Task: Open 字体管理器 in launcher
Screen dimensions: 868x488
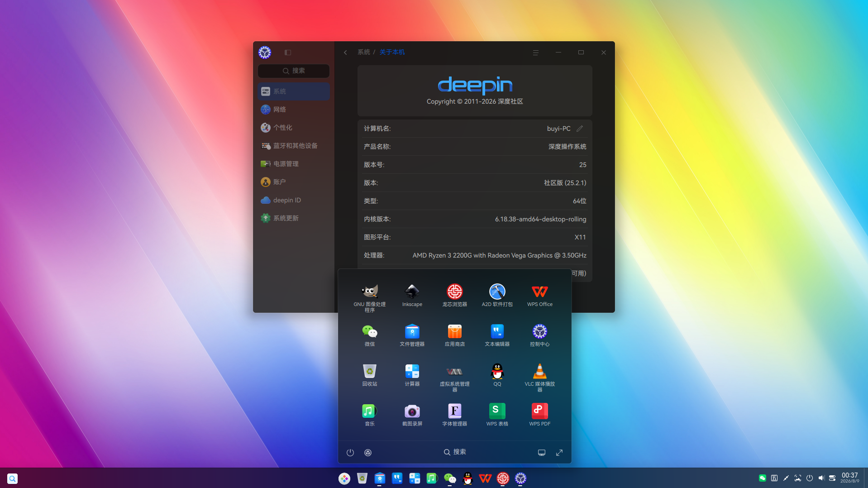Action: pos(454,415)
